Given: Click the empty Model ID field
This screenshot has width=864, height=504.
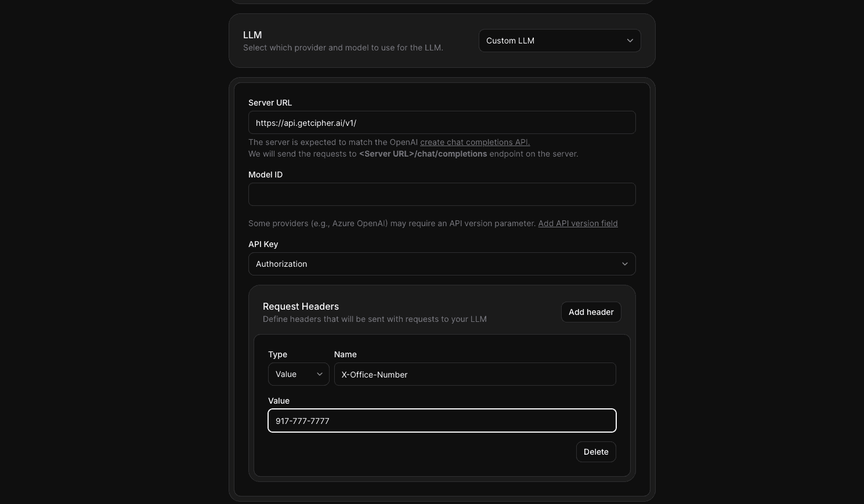Looking at the screenshot, I should coord(442,195).
